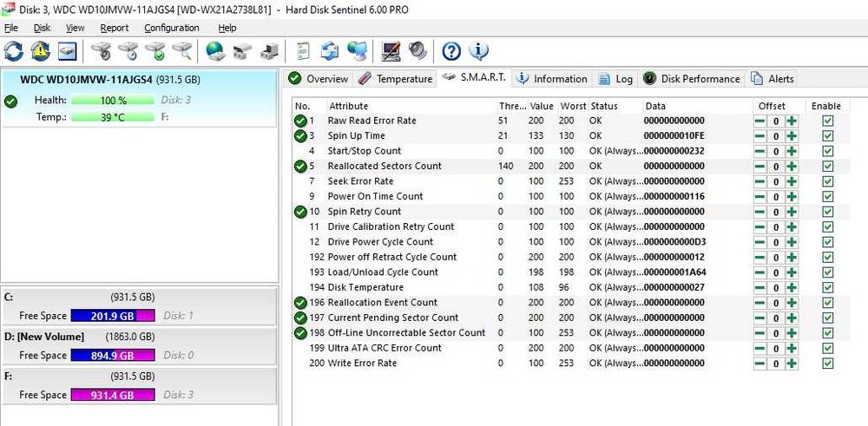Click the F: free space 931.4 GB bar
Screen dimensions: 868x426
[x=113, y=395]
